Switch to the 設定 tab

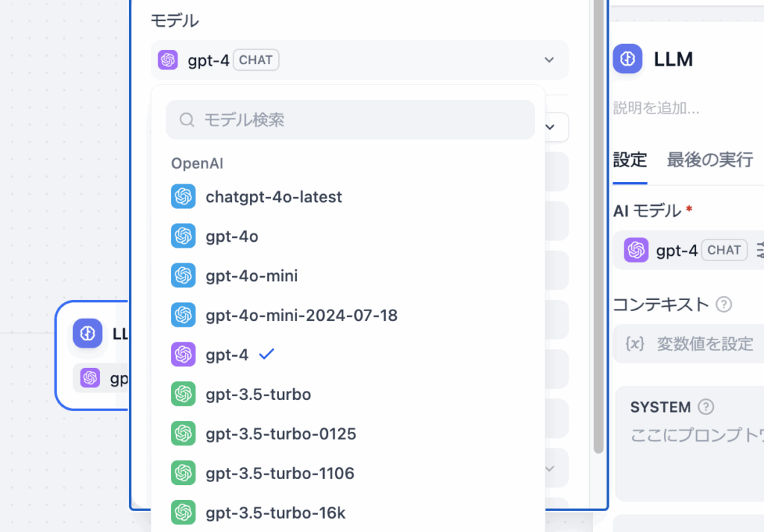[x=630, y=160]
